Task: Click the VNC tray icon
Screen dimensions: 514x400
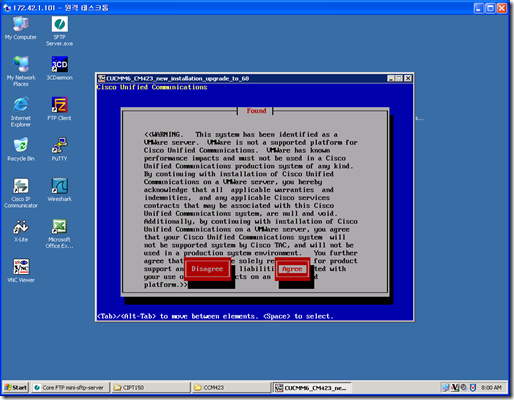Action: coord(455,387)
